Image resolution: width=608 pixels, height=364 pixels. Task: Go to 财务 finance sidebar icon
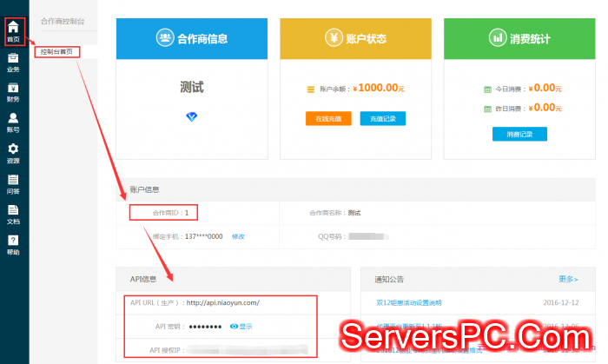coord(13,90)
